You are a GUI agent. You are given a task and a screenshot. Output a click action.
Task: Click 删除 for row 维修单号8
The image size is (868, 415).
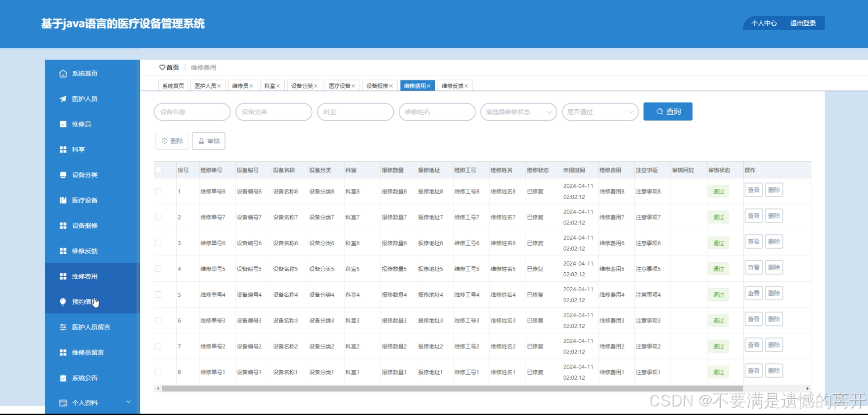774,190
